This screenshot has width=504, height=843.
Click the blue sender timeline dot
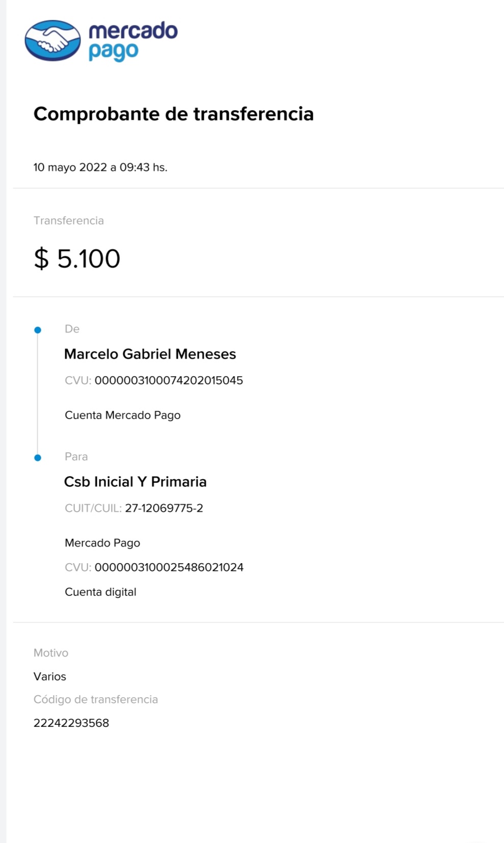click(38, 330)
